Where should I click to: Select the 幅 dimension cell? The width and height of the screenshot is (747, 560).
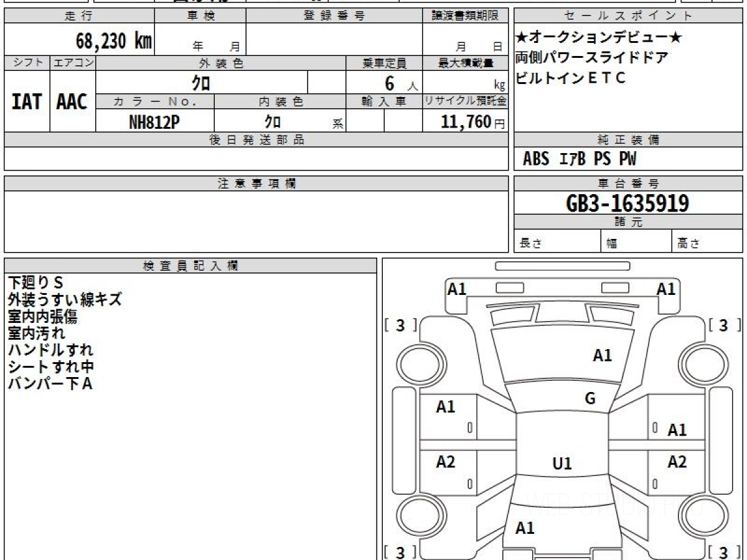636,241
